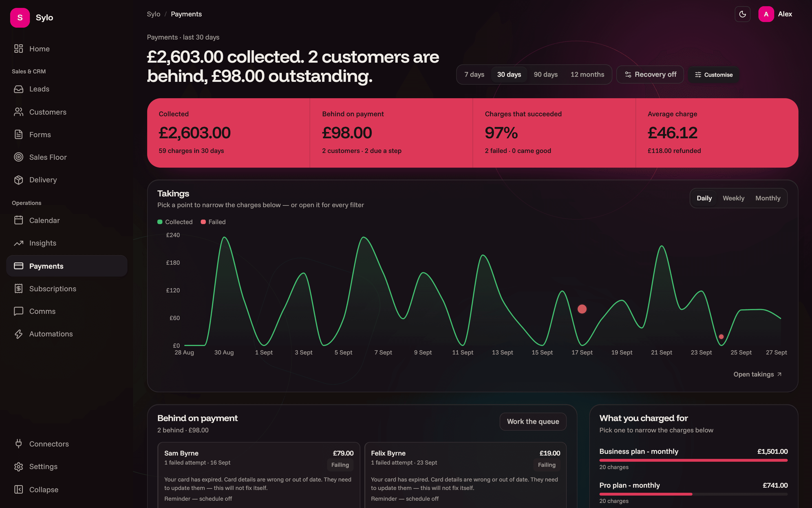Open the Calendar icon in sidebar
Image resolution: width=812 pixels, height=508 pixels.
(x=18, y=220)
